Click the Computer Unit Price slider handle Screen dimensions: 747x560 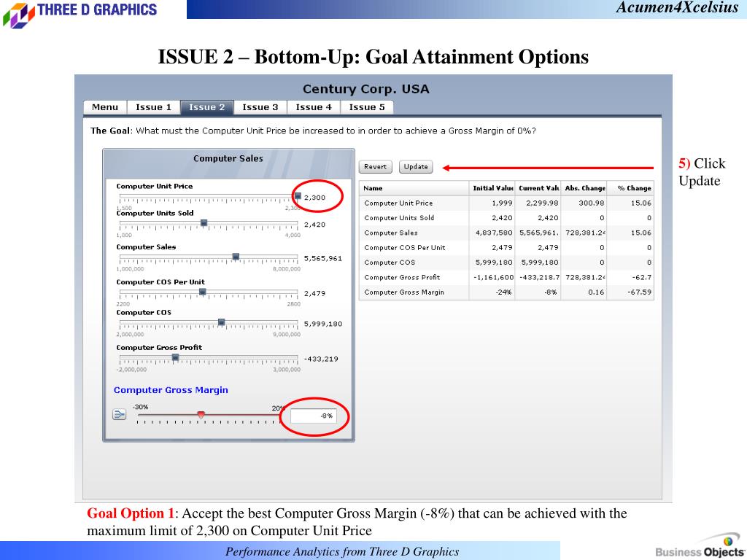pyautogui.click(x=298, y=195)
